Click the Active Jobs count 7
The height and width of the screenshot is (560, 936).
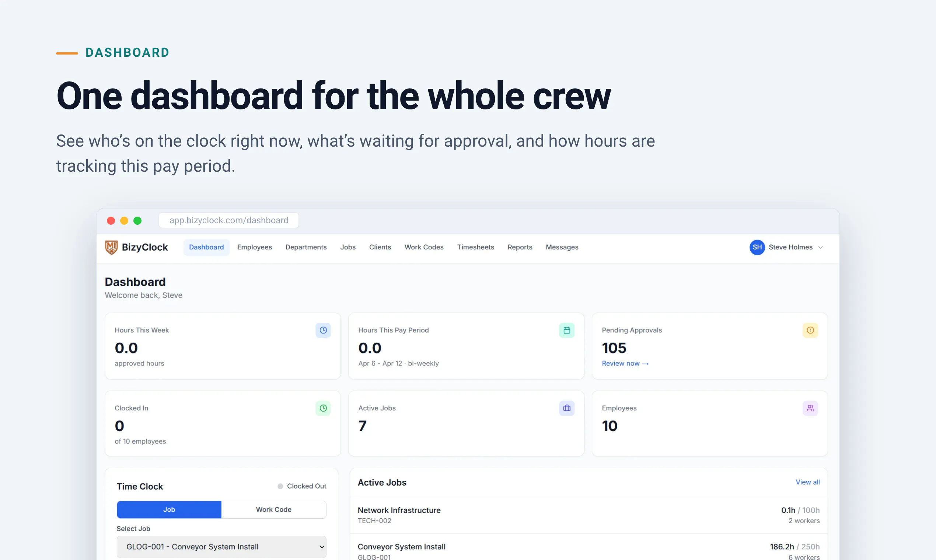click(362, 426)
